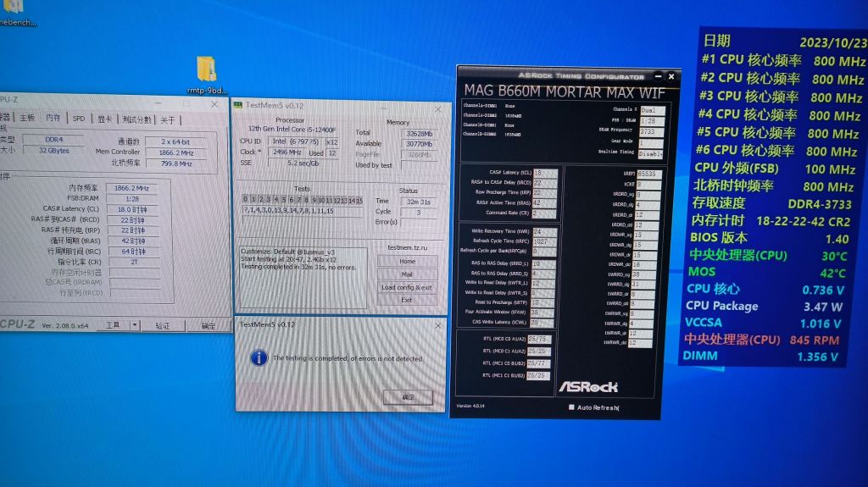
Task: Go to the 测试分数 tab in CPU-Z
Action: (136, 119)
